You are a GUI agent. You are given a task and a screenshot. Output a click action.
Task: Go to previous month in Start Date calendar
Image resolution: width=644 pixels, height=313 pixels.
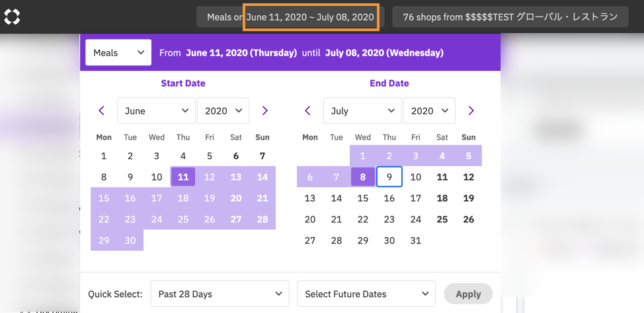pyautogui.click(x=101, y=111)
